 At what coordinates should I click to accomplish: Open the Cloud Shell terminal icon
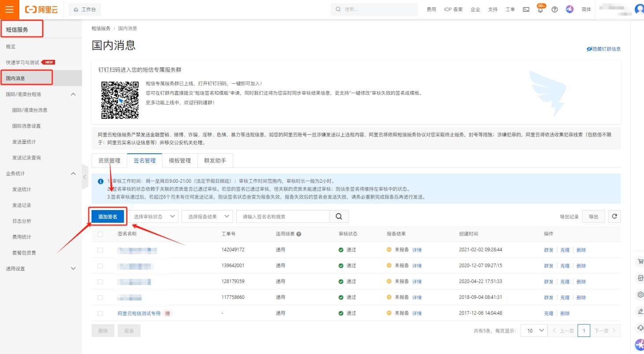[x=526, y=9]
